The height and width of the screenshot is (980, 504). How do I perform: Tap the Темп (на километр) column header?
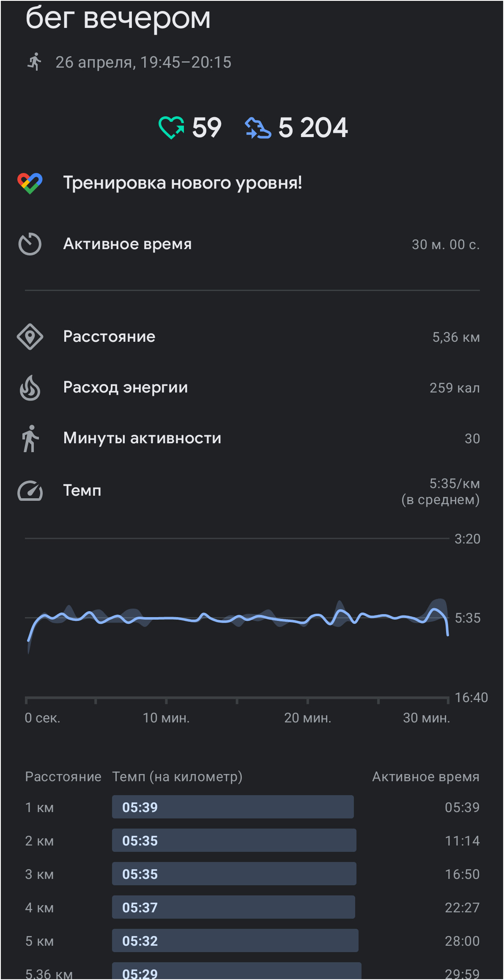[177, 777]
